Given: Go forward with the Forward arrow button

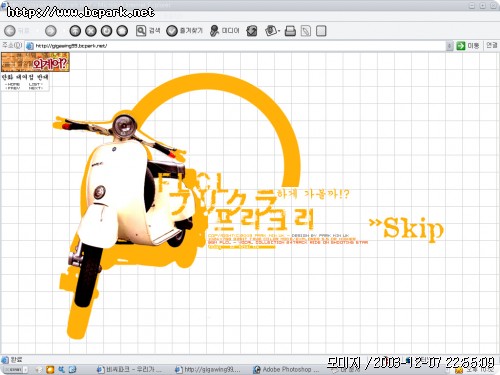Looking at the screenshot, I should pyautogui.click(x=51, y=31).
